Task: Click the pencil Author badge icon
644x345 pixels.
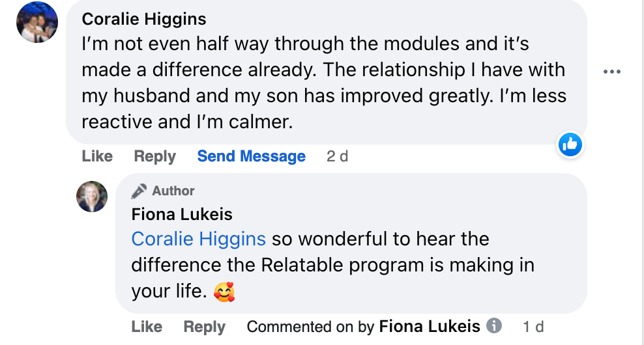Action: point(139,191)
